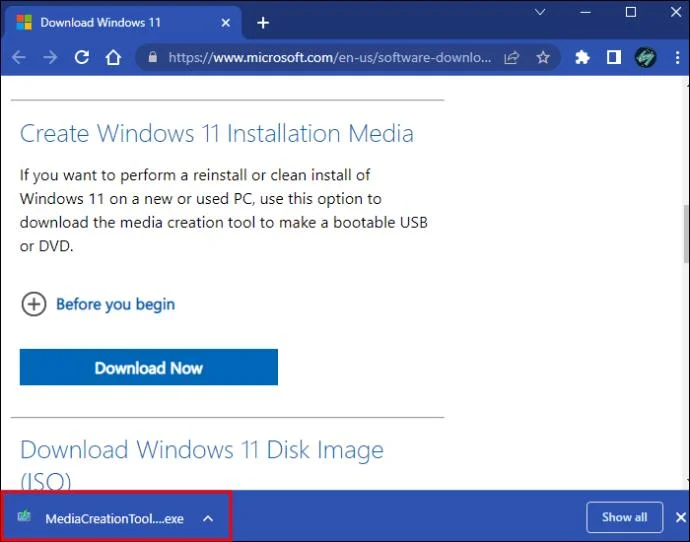Click the Download Windows 11 Disk Image heading
The width and height of the screenshot is (690, 542).
[x=202, y=464]
